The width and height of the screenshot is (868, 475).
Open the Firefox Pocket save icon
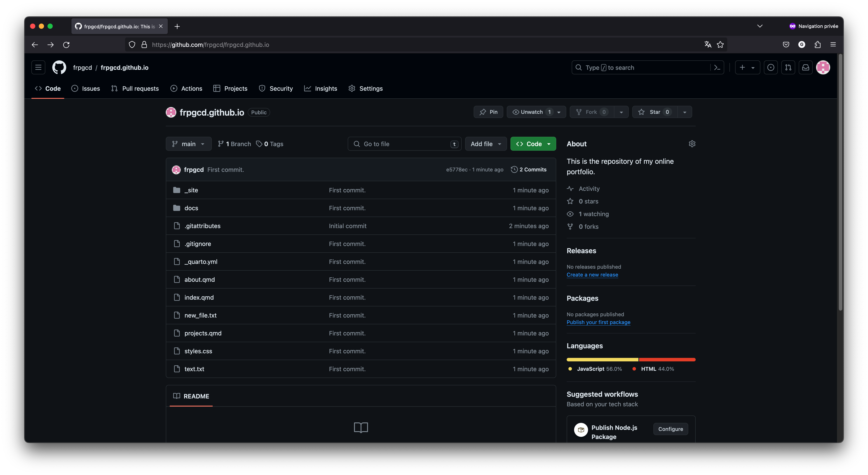point(786,44)
